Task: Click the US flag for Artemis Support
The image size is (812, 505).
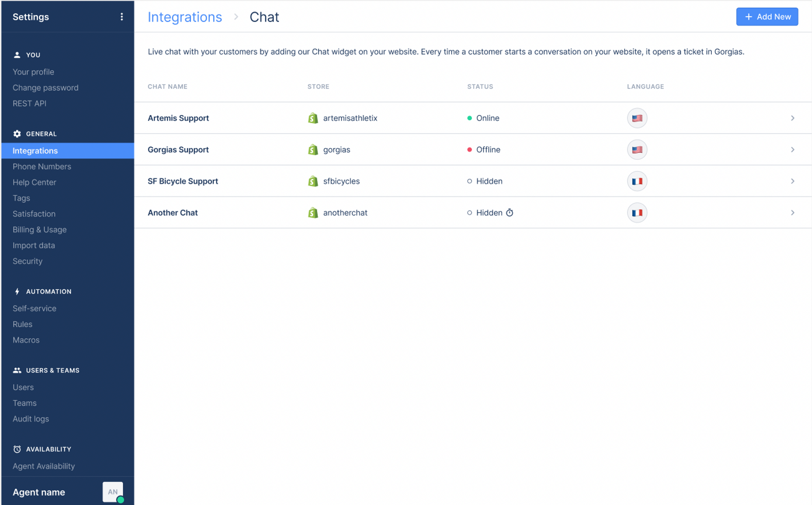Action: click(x=637, y=118)
